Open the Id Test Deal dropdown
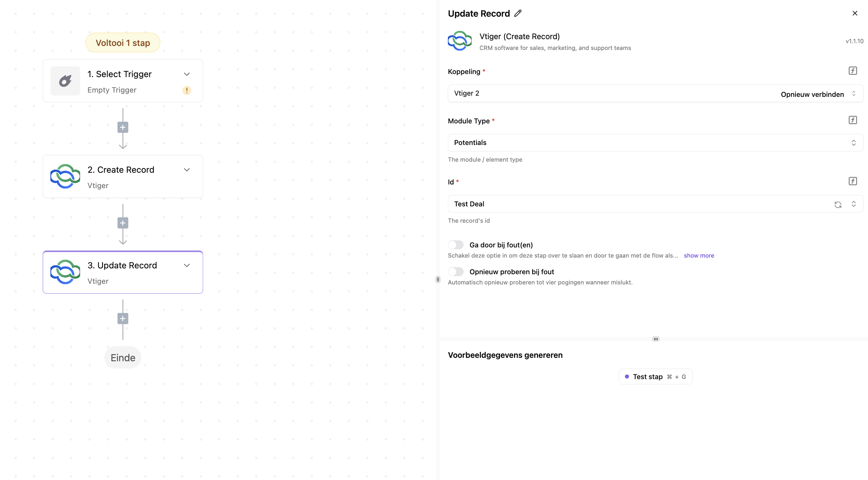Image resolution: width=868 pixels, height=480 pixels. click(x=655, y=204)
